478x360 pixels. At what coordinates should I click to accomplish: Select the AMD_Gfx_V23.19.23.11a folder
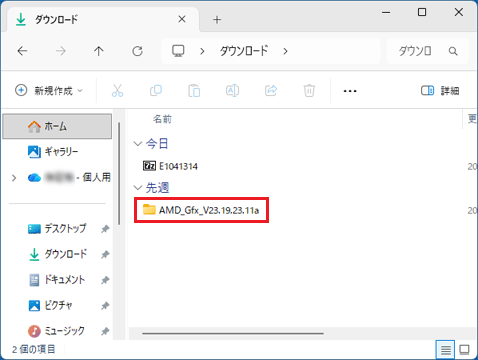(x=201, y=210)
